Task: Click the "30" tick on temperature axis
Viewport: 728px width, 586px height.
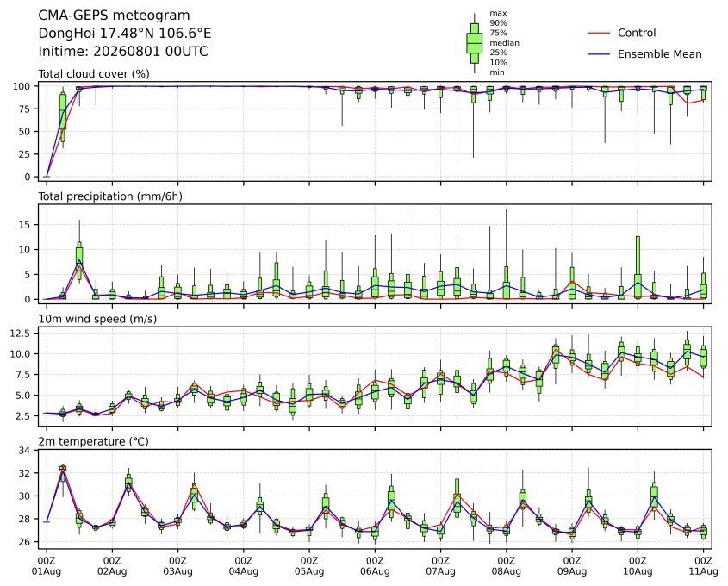Action: tap(25, 496)
